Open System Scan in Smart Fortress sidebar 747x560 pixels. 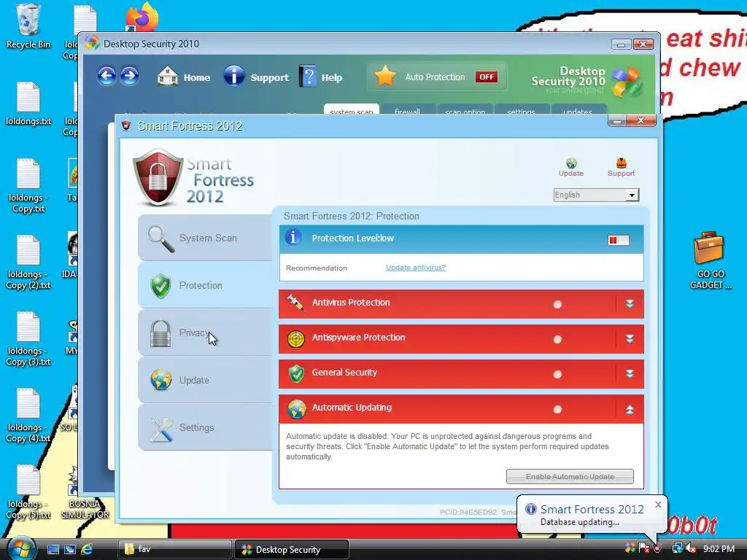(205, 238)
